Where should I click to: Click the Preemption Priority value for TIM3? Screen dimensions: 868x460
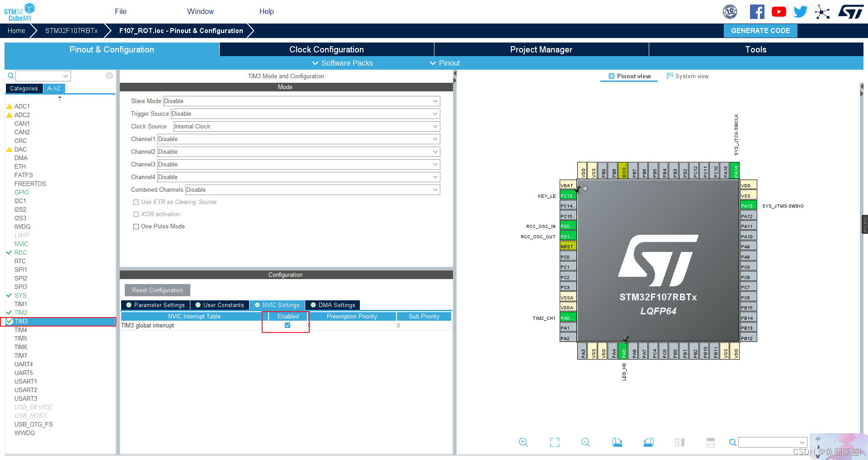click(352, 325)
